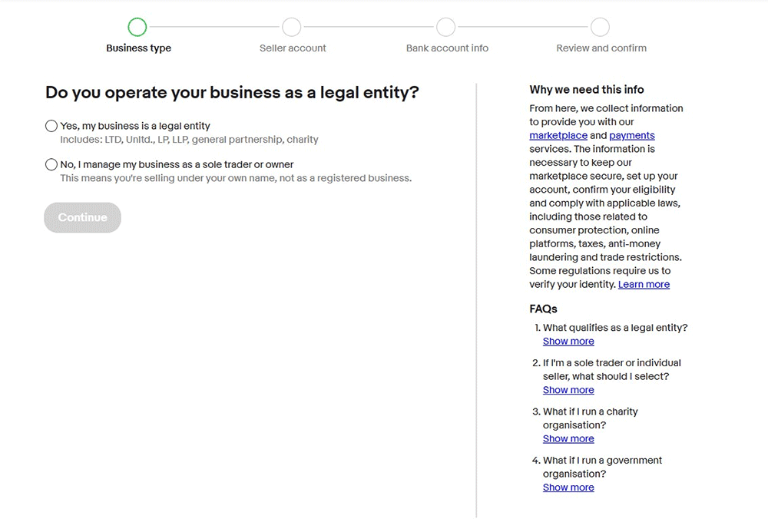Open the payments link

[632, 136]
